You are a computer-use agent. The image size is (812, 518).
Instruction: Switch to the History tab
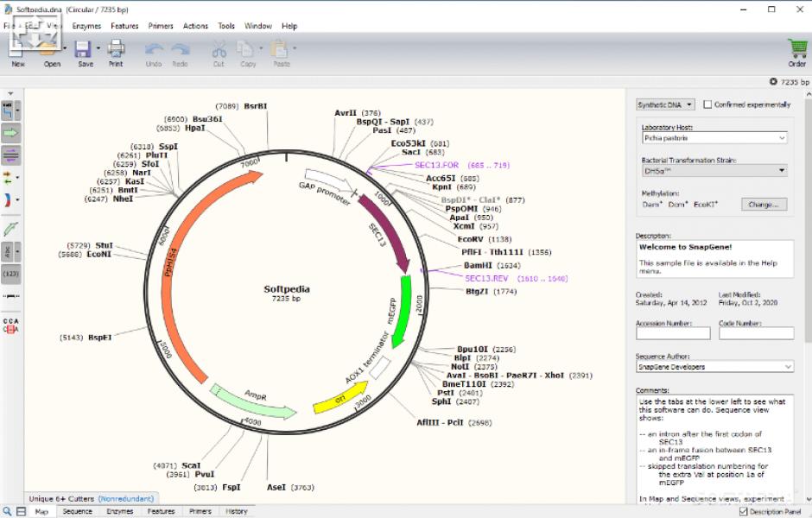pos(237,511)
